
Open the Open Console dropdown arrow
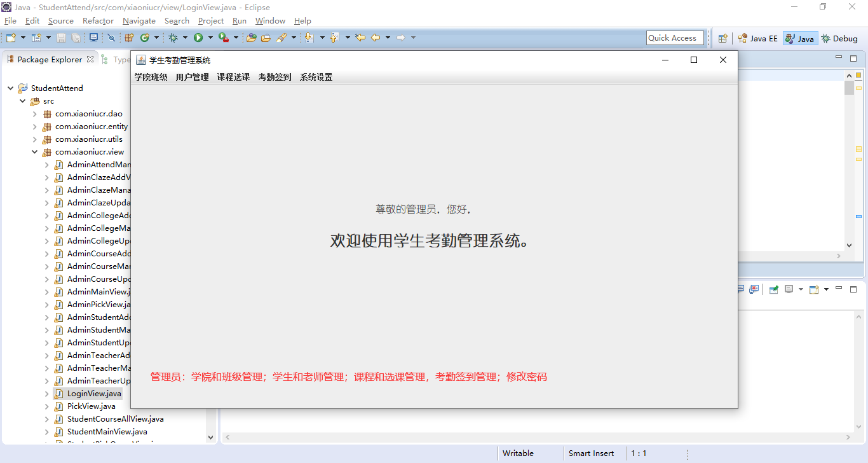(826, 289)
